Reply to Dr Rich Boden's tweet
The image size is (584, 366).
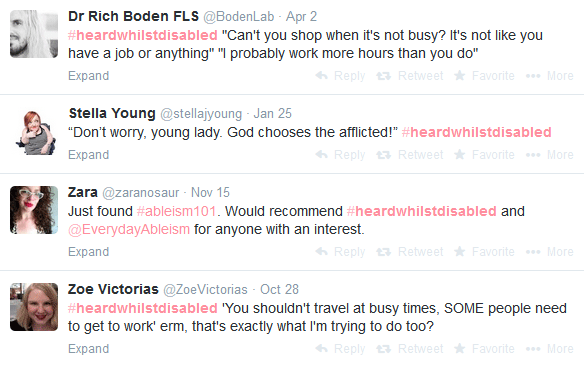340,76
